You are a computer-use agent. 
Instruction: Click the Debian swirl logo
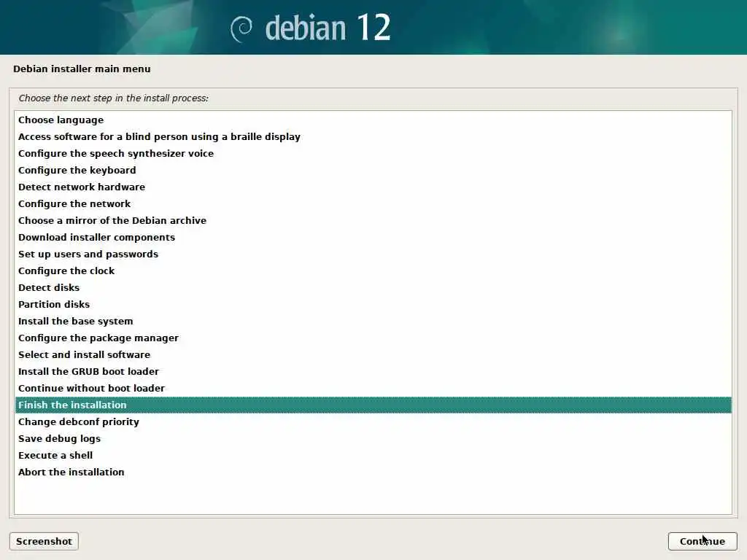pyautogui.click(x=241, y=29)
